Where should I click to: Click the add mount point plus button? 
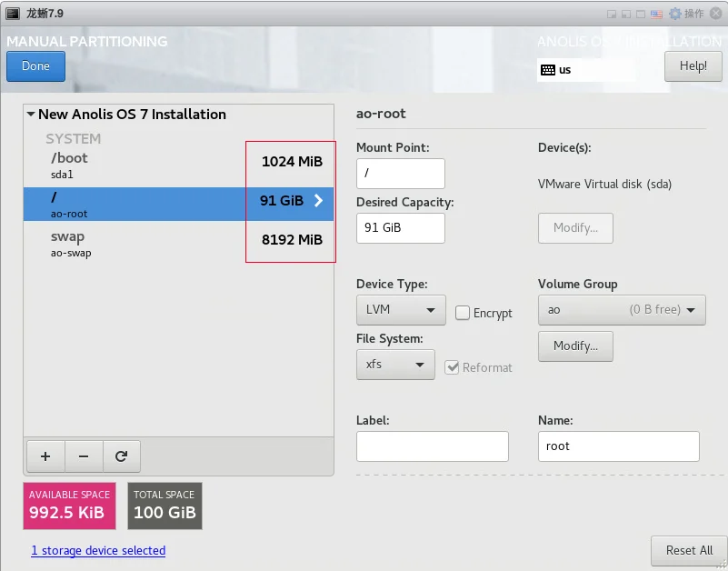coord(45,456)
